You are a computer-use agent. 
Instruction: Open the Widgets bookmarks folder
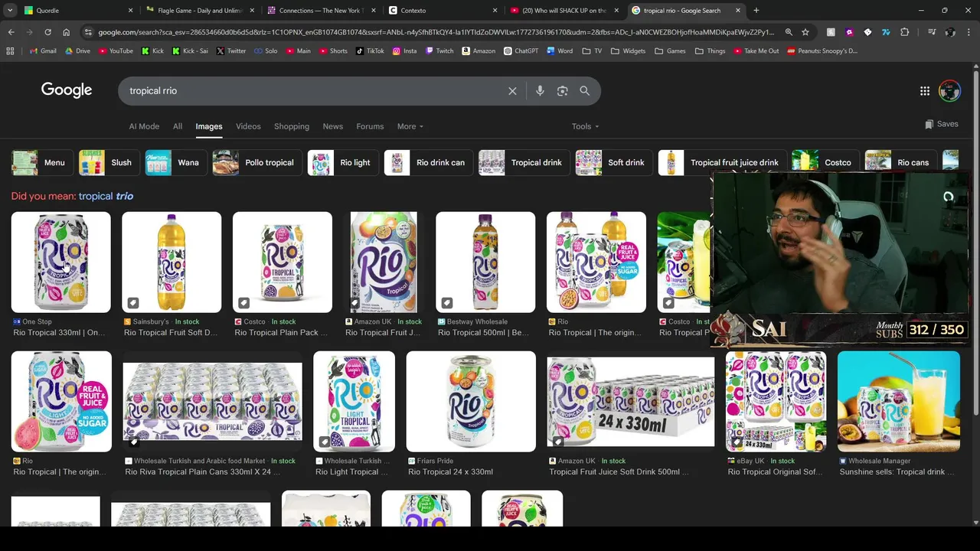point(628,51)
